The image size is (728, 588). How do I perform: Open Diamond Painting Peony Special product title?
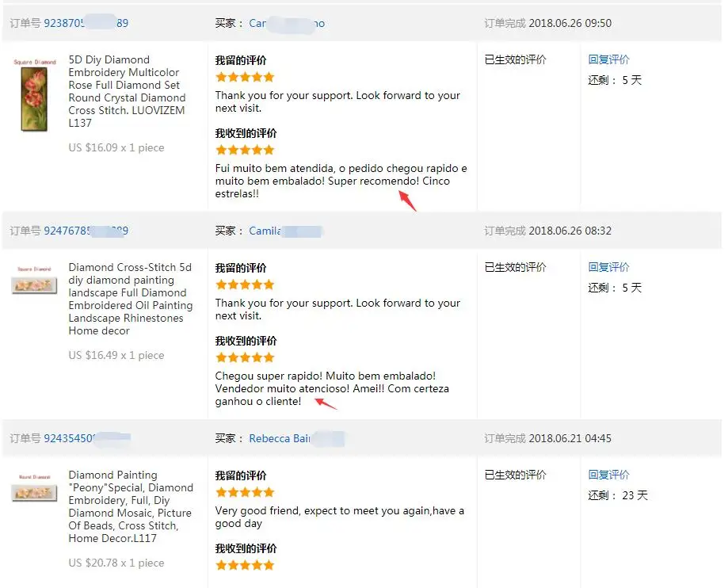[x=131, y=506]
